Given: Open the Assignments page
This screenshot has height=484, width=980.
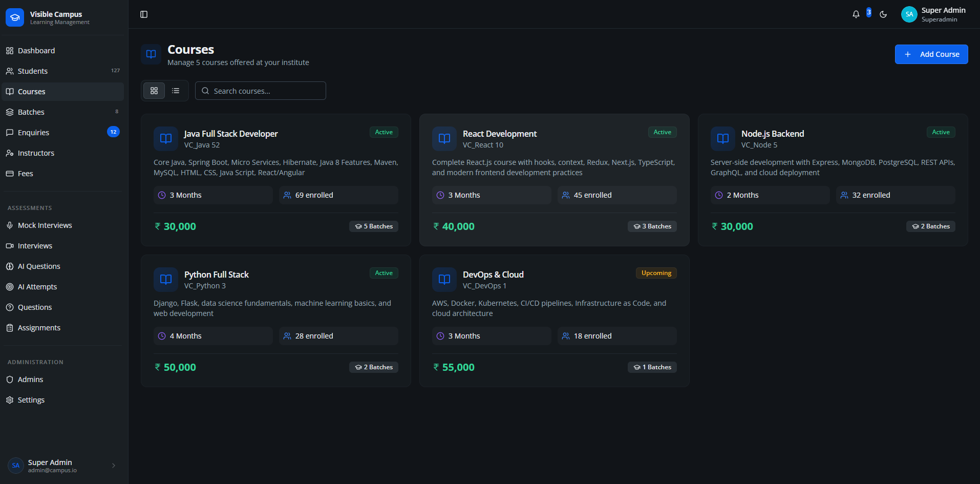Looking at the screenshot, I should click(39, 327).
